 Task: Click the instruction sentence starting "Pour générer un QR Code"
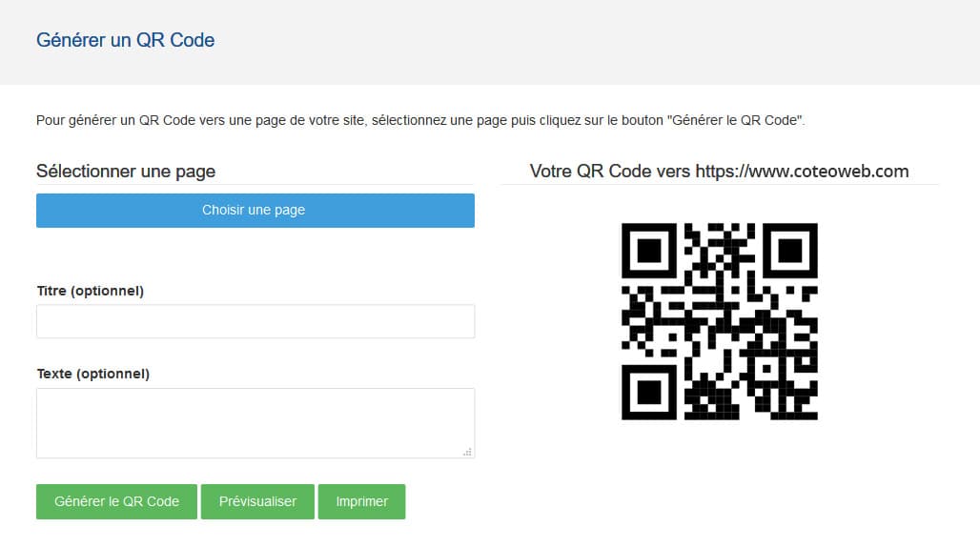[420, 120]
